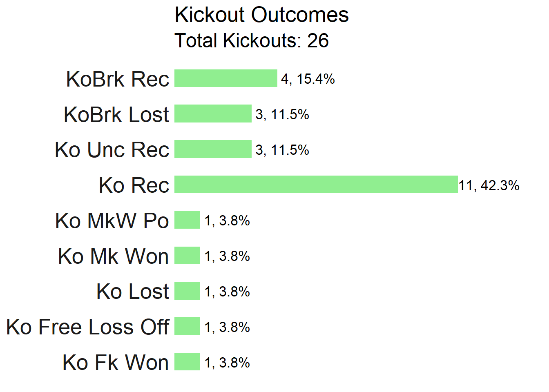Click the Ko Mk Won bar
Screen dimensions: 549x392
pyautogui.click(x=187, y=256)
